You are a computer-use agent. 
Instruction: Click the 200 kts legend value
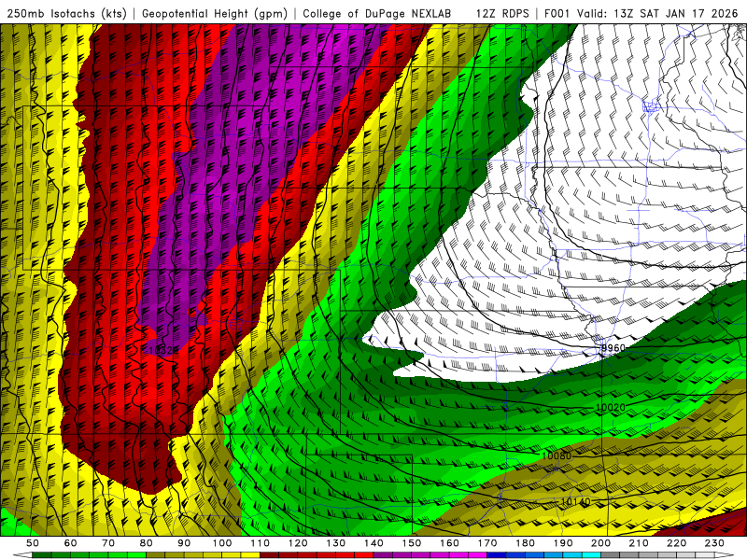tap(600, 543)
